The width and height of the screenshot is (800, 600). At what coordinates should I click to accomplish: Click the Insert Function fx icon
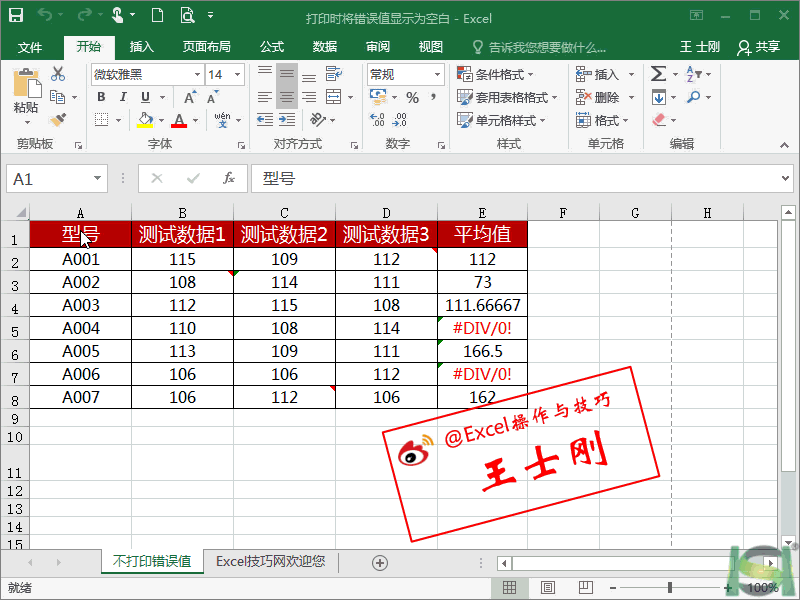(228, 178)
